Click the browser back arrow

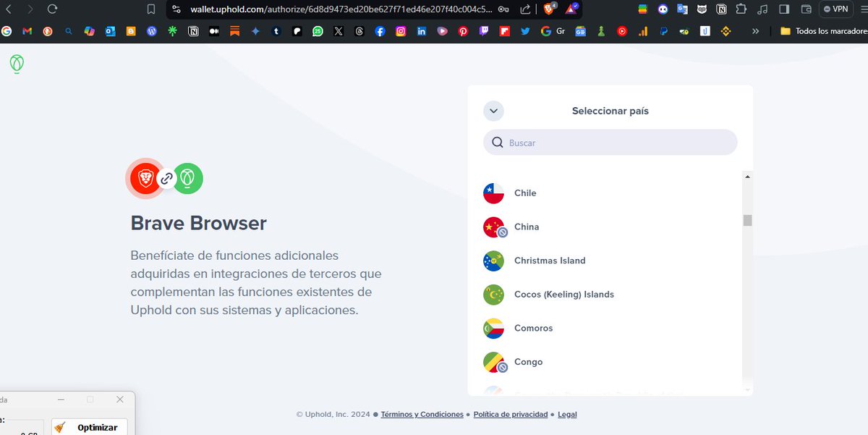pyautogui.click(x=8, y=9)
